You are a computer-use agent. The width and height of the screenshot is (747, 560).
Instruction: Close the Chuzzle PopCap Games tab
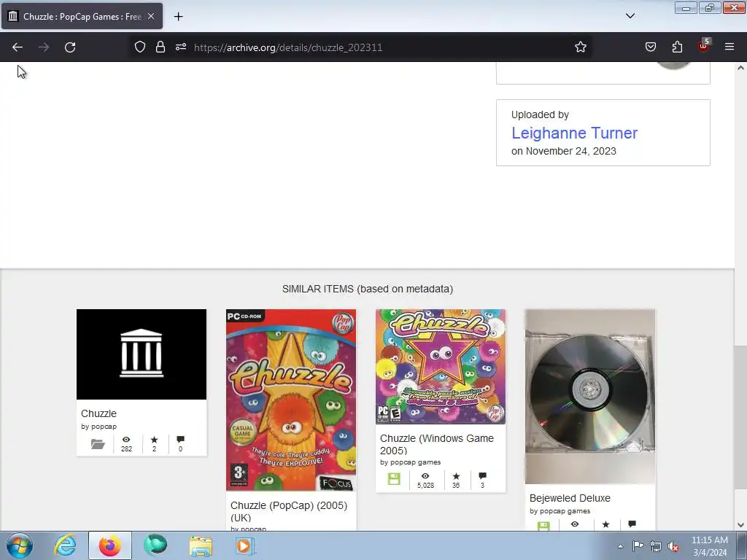(x=150, y=16)
